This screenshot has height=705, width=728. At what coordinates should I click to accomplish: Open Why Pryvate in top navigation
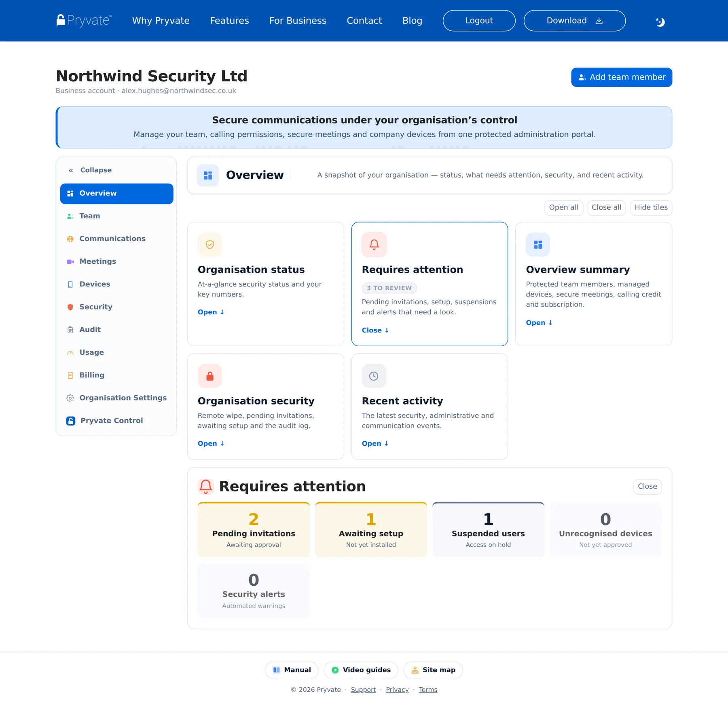[x=161, y=21]
